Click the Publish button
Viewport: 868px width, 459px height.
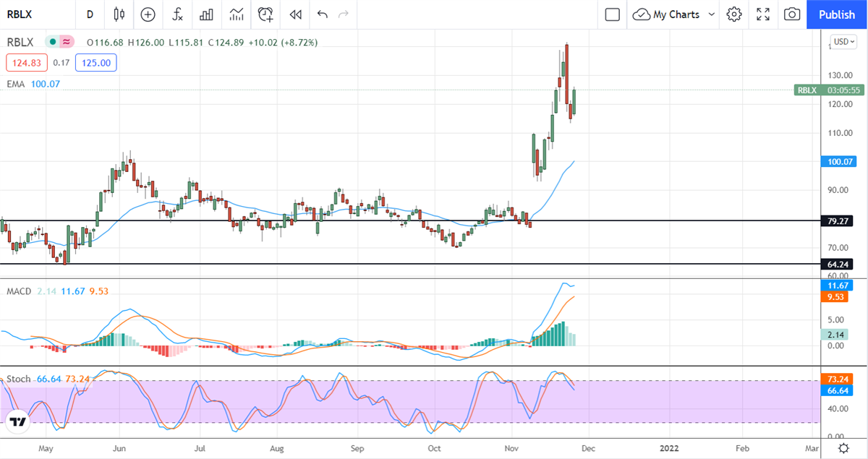tap(837, 14)
